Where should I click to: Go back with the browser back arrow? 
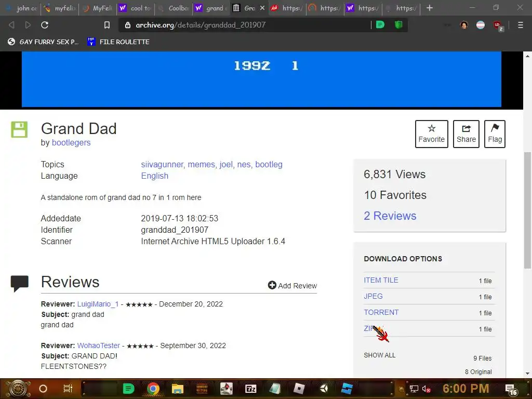click(11, 25)
